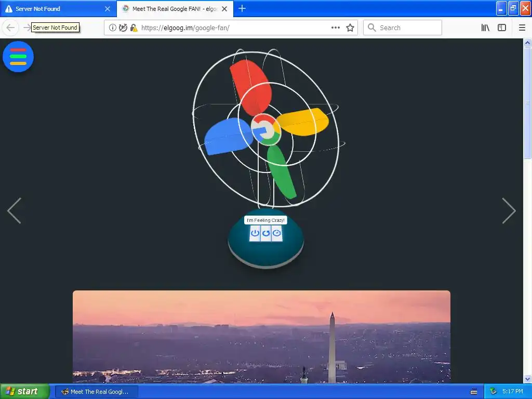Open the colorful hamburger menu circle

point(18,57)
